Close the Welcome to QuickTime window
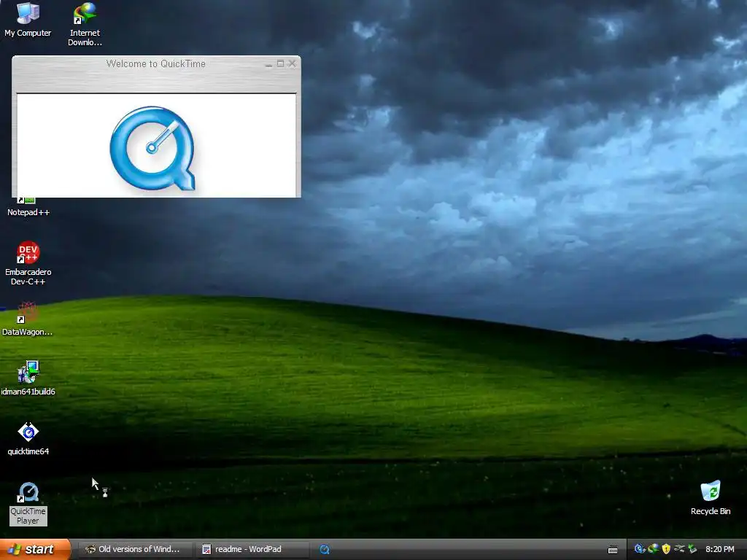The width and height of the screenshot is (747, 560). [293, 64]
